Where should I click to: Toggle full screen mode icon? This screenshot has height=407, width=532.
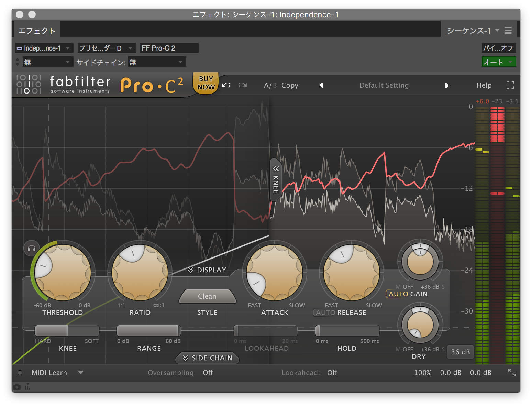pyautogui.click(x=510, y=85)
